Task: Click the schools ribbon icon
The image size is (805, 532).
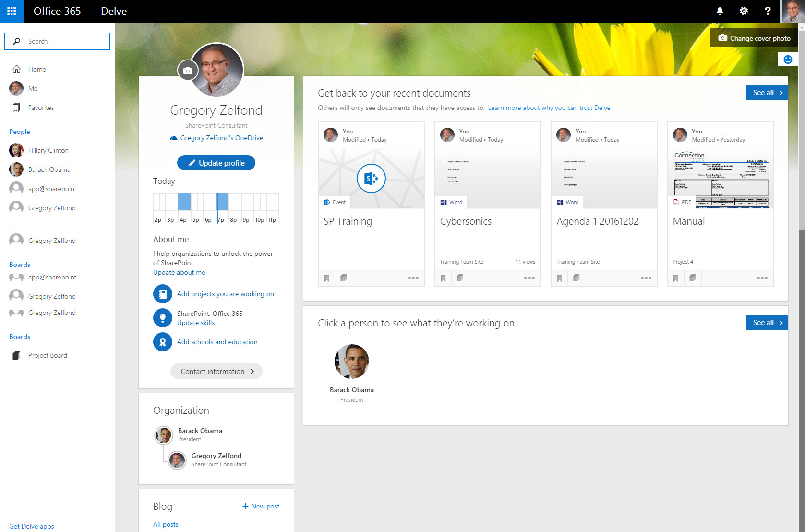Action: (163, 342)
